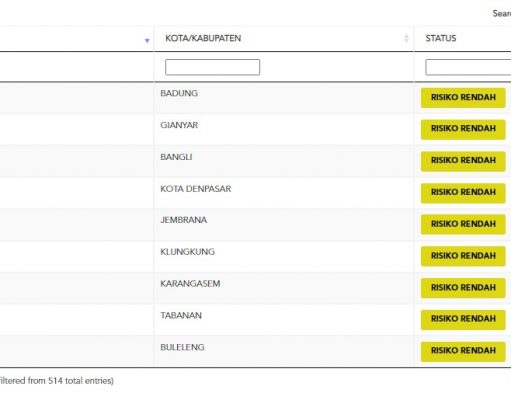Screen dimensions: 511x400
Task: Click RISIKO RENDAH badge for TABANAN
Action: [x=463, y=320]
